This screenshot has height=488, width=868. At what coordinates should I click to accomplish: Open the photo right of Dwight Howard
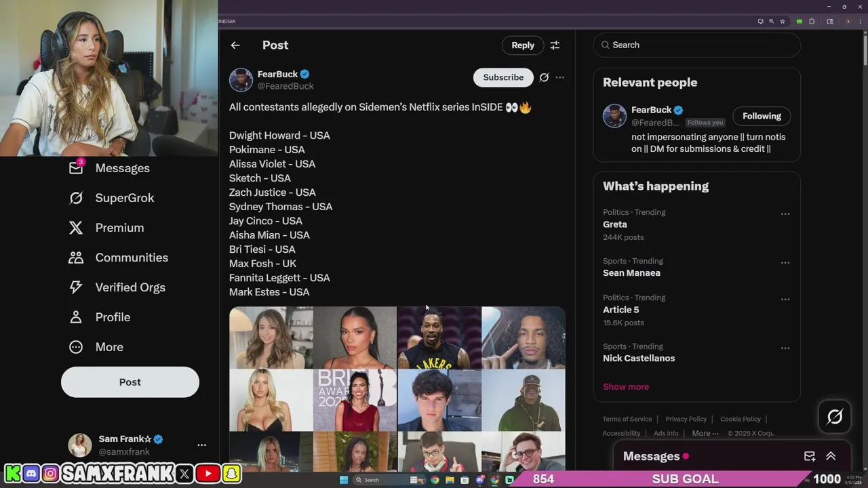pyautogui.click(x=524, y=338)
